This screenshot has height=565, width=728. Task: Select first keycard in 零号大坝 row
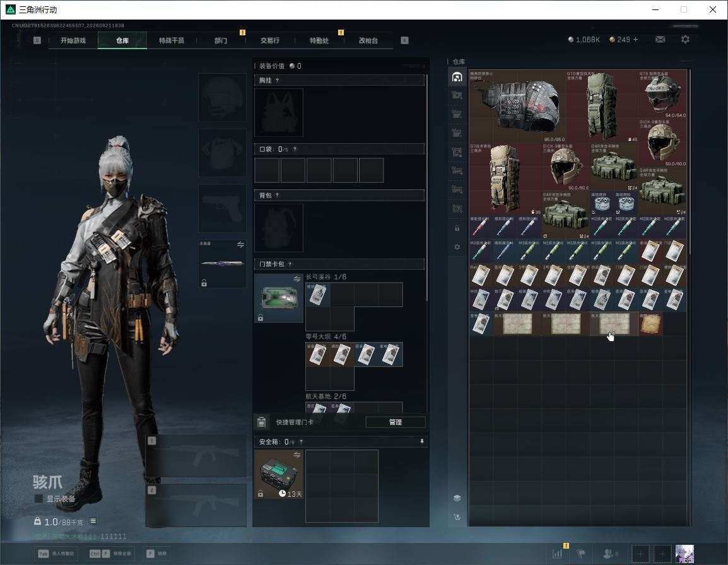click(x=317, y=354)
